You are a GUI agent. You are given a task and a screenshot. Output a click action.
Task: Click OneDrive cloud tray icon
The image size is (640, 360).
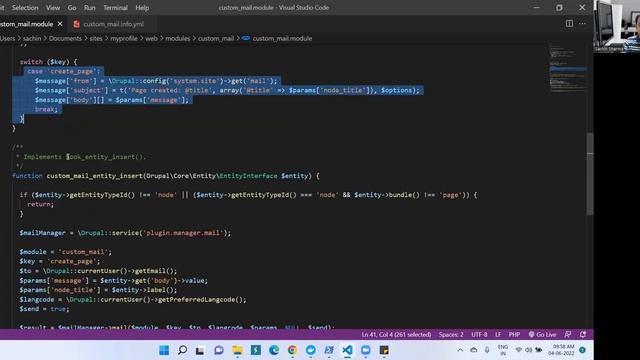tap(473, 350)
